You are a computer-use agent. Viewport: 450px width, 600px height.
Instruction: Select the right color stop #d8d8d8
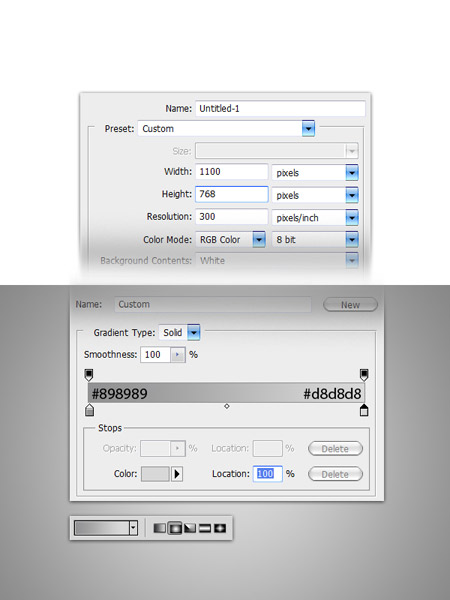[364, 410]
